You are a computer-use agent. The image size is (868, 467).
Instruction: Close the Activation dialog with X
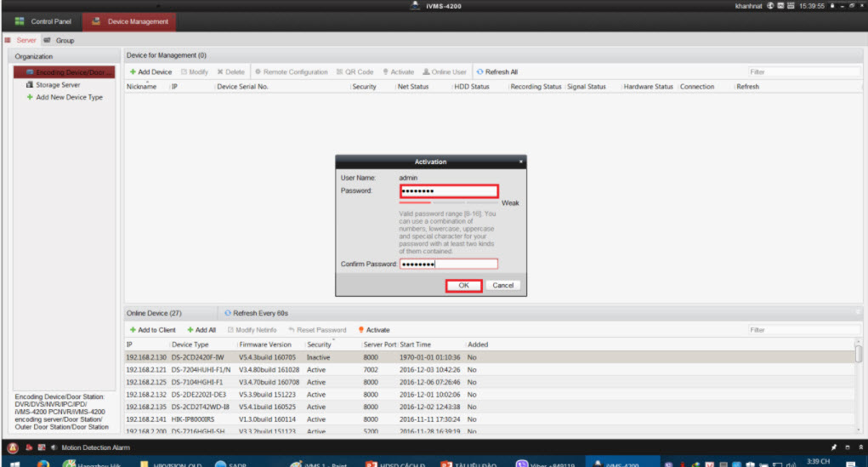[x=520, y=161]
